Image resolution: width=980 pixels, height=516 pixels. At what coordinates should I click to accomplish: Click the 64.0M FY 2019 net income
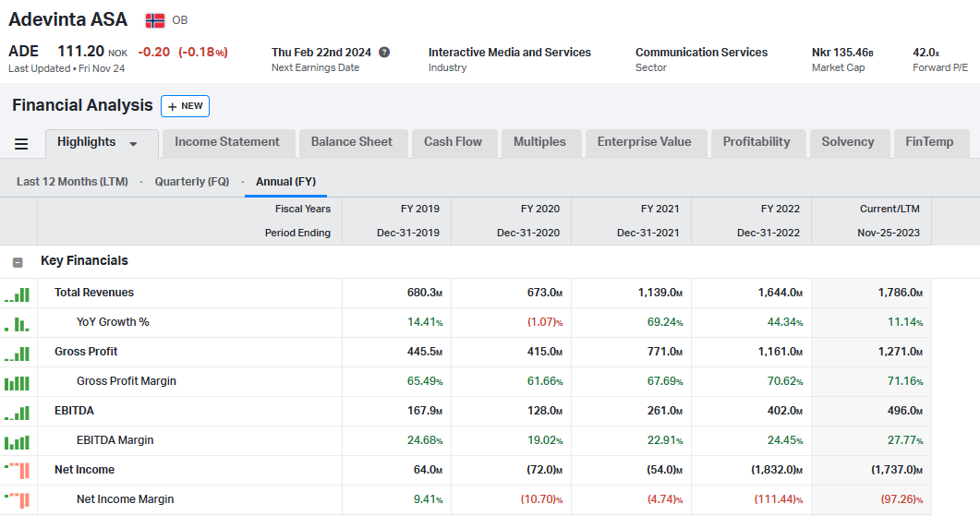pyautogui.click(x=429, y=470)
